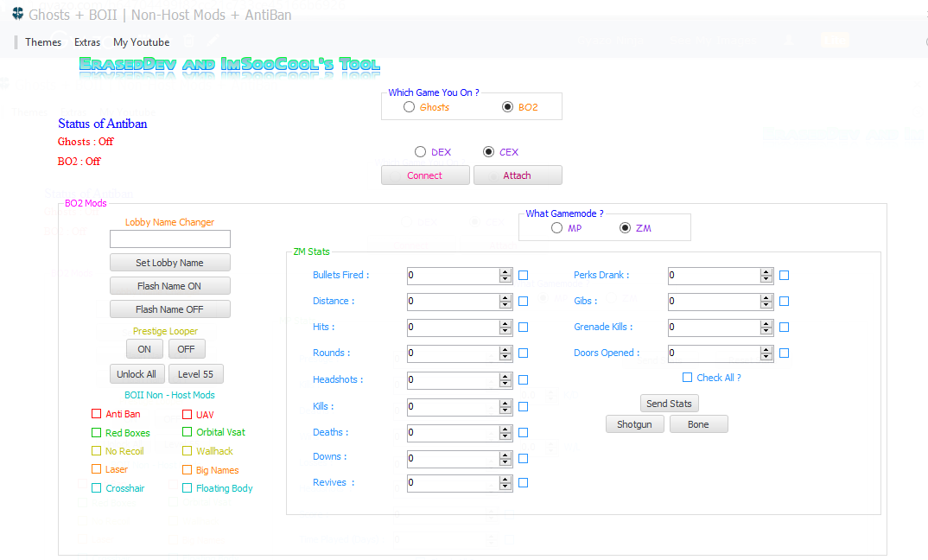Open the Extras menu
Screen dimensions: 928x560
(x=87, y=42)
